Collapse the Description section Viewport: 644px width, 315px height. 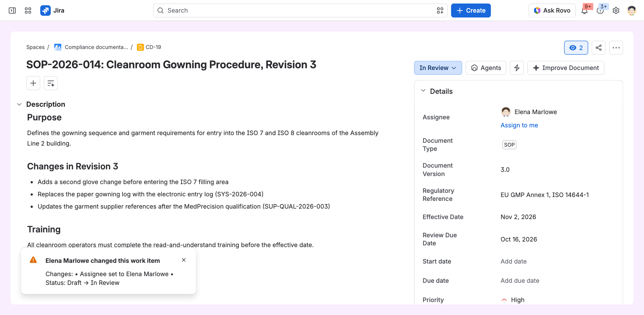click(x=19, y=104)
